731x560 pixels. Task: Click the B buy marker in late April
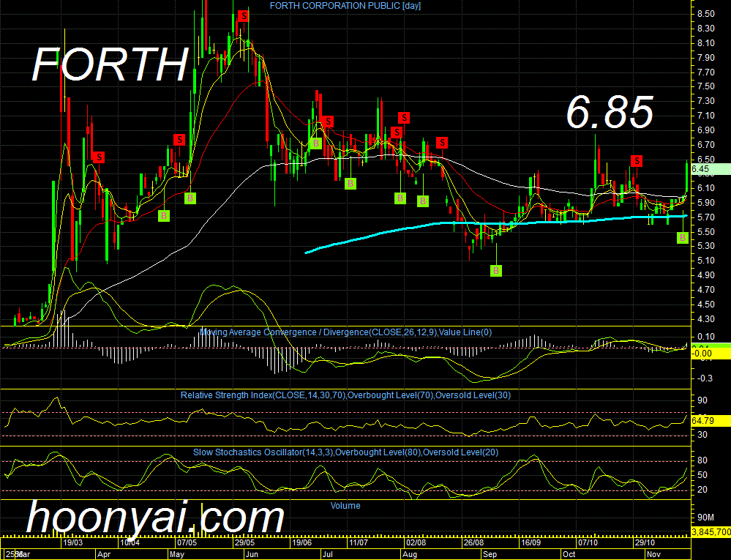coord(164,216)
